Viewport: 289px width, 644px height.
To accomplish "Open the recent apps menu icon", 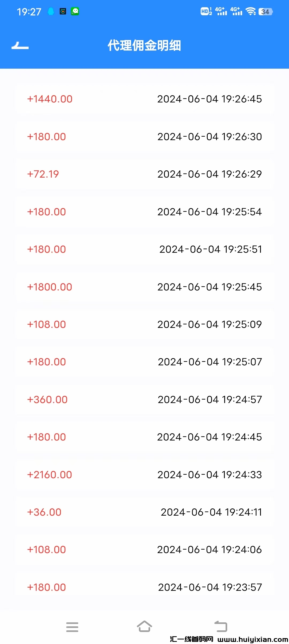I will pyautogui.click(x=72, y=627).
